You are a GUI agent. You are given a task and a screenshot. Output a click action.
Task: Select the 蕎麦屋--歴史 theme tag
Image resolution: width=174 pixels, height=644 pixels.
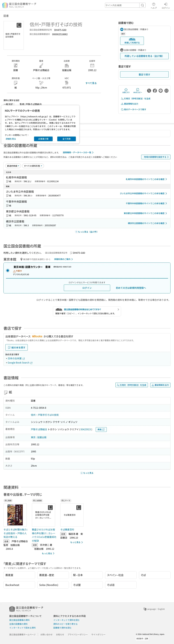(53, 575)
